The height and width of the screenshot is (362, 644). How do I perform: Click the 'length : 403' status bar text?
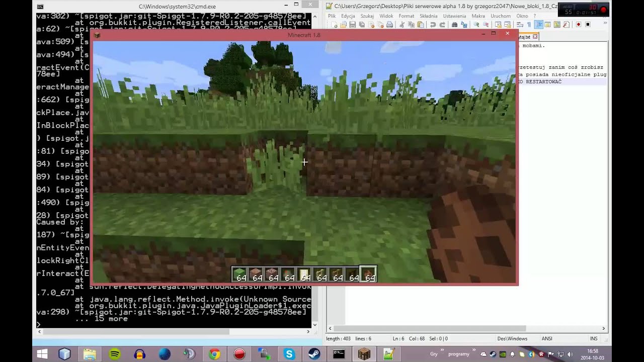point(339,339)
